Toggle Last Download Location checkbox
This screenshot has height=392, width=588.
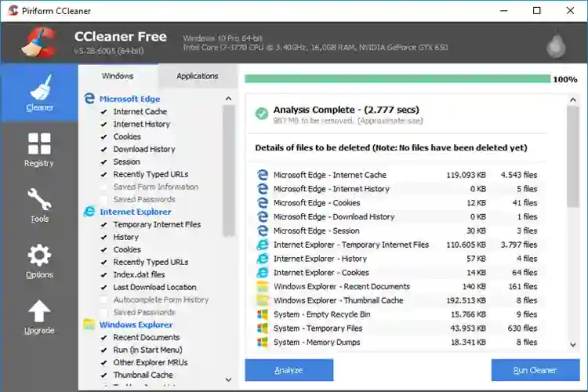tap(103, 288)
